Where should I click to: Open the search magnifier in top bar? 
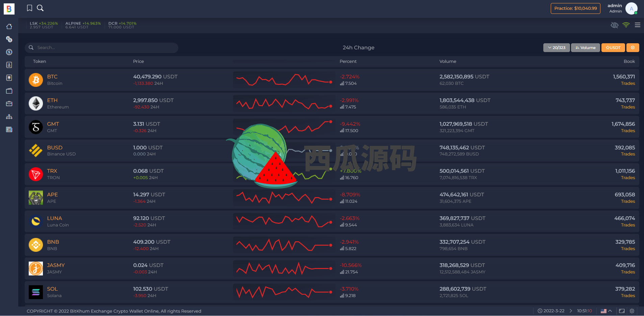(x=40, y=8)
